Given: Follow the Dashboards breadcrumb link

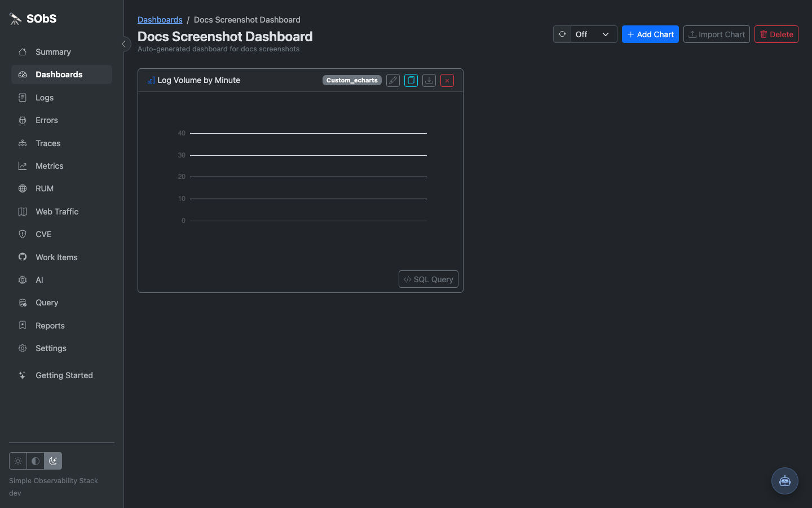Looking at the screenshot, I should point(160,20).
